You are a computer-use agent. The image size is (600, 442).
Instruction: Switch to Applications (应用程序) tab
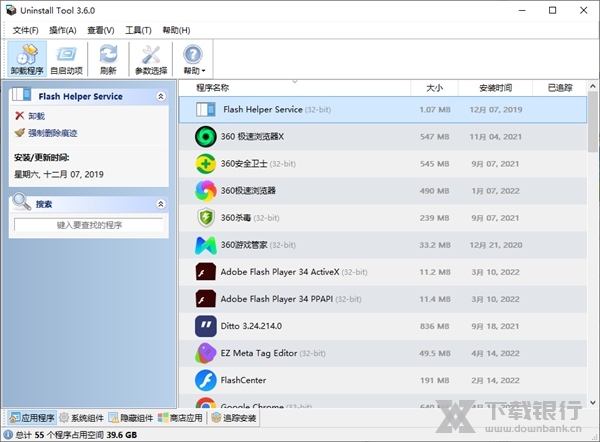pos(32,418)
